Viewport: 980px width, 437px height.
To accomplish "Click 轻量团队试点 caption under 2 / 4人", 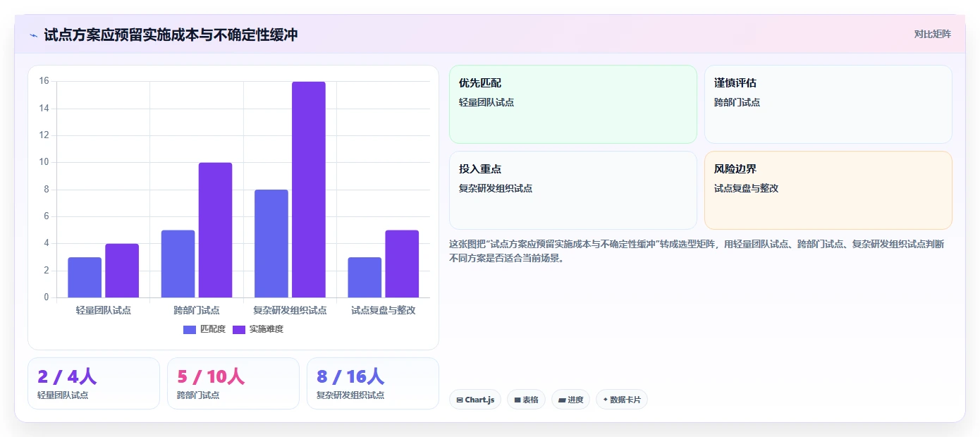I will (x=63, y=395).
